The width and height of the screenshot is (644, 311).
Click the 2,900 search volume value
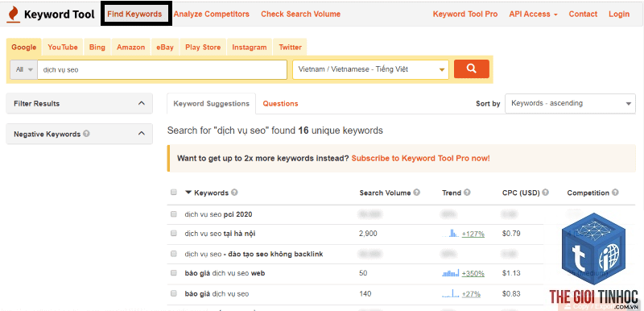(368, 234)
